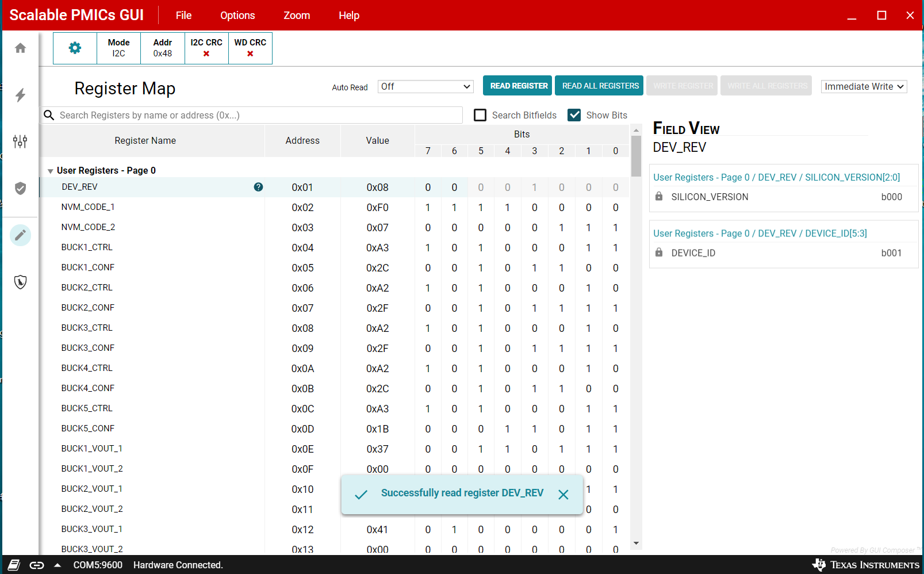Toggle bit 7 of NVM_CODE_1
This screenshot has width=924, height=574.
click(428, 208)
